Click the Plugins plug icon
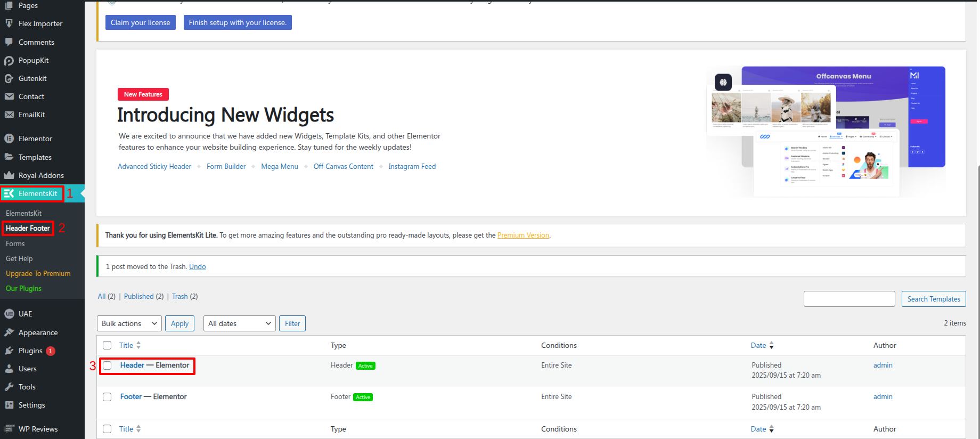 (9, 351)
